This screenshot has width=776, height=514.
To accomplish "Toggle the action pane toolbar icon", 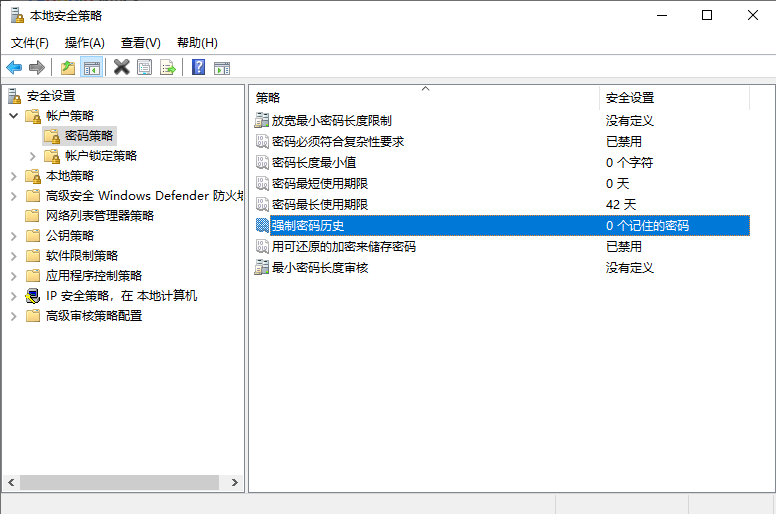I will pos(222,68).
